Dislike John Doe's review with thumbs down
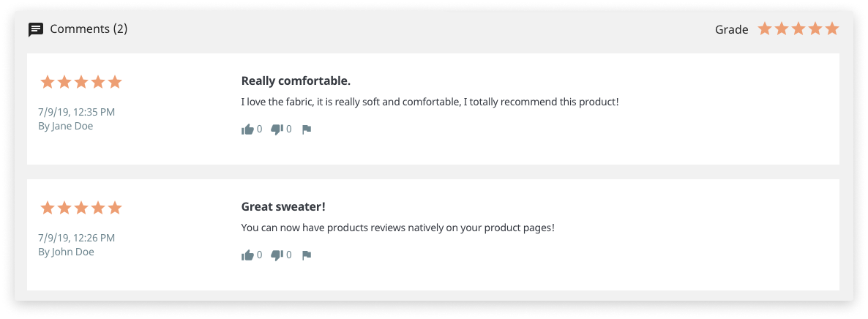This screenshot has height=319, width=868. coord(277,255)
